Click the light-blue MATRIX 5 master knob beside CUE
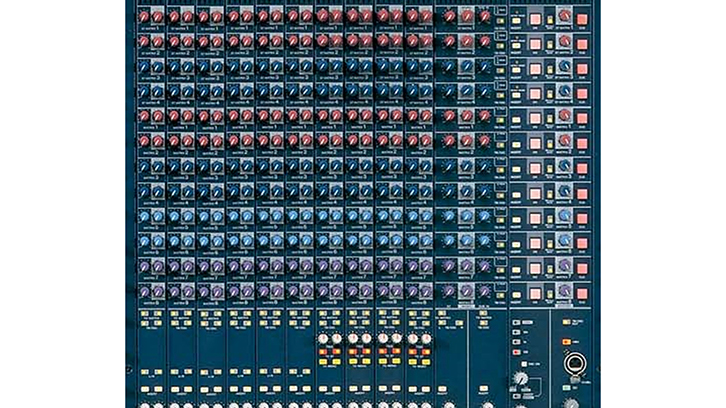 click(x=564, y=215)
